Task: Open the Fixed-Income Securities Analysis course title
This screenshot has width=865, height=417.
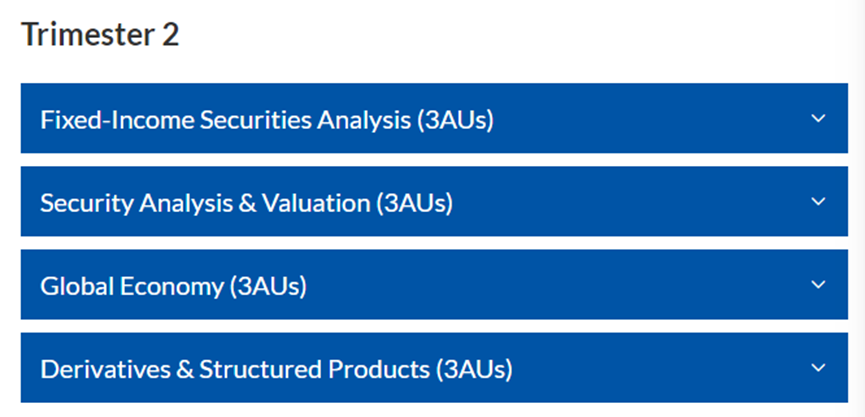Action: [225, 120]
